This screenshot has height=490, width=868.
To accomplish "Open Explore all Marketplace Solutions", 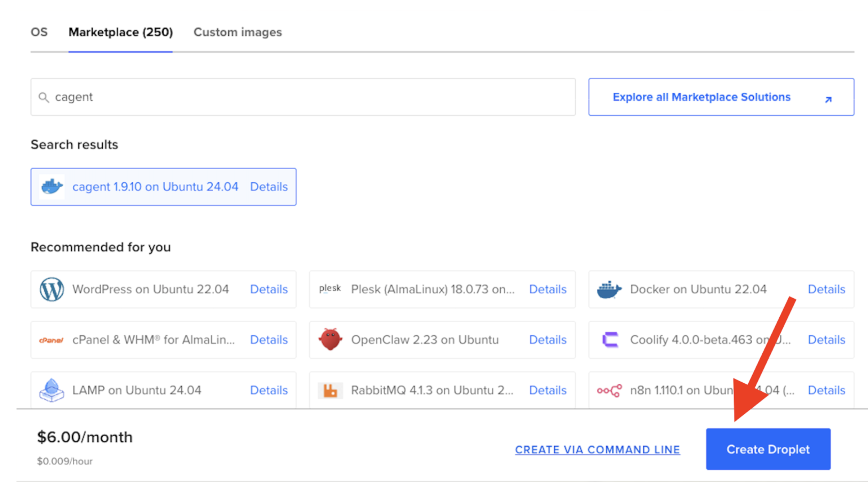I will pyautogui.click(x=701, y=97).
